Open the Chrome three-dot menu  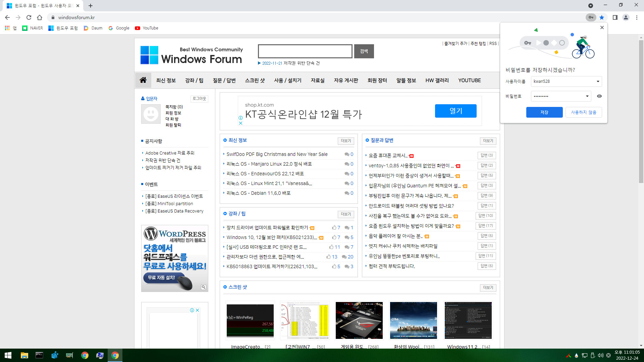pyautogui.click(x=637, y=17)
